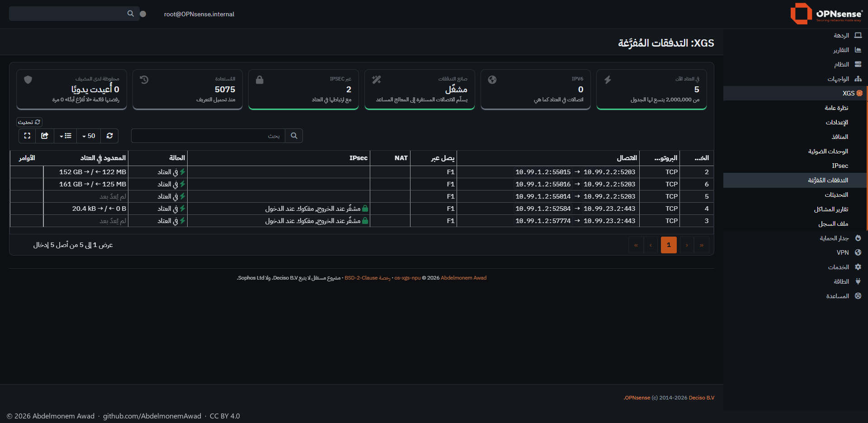Image resolution: width=868 pixels, height=423 pixels.
Task: Refresh the flows table with reload icon
Action: [x=109, y=136]
